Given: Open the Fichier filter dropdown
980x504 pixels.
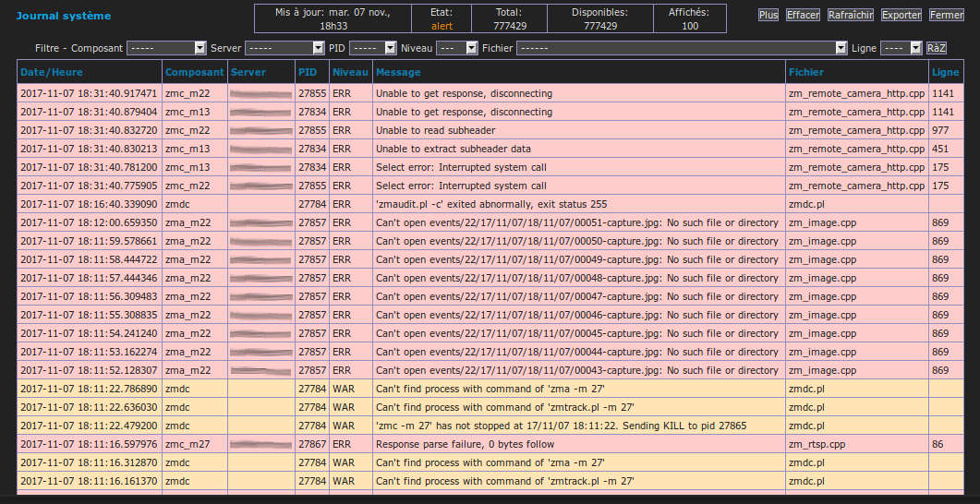Looking at the screenshot, I should click(682, 48).
